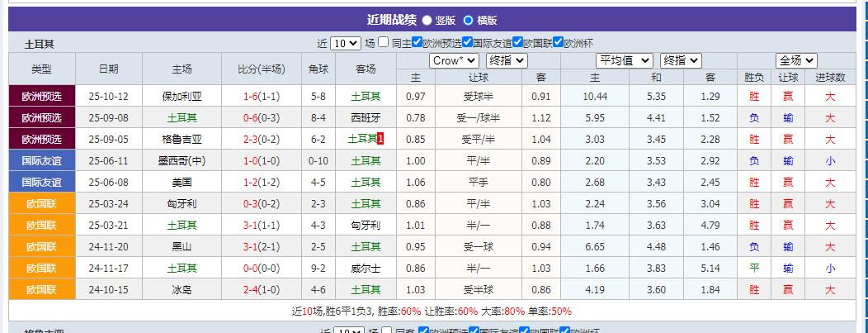
Task: Click the red card badge beside 土耳其
Action: (x=380, y=139)
